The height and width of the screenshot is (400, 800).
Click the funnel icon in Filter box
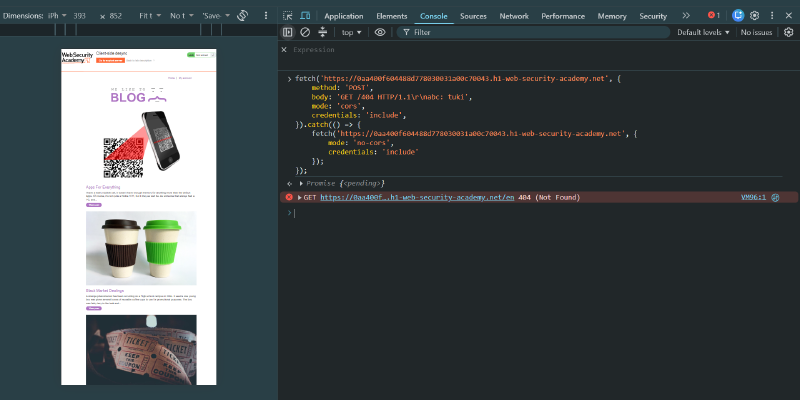[x=406, y=32]
